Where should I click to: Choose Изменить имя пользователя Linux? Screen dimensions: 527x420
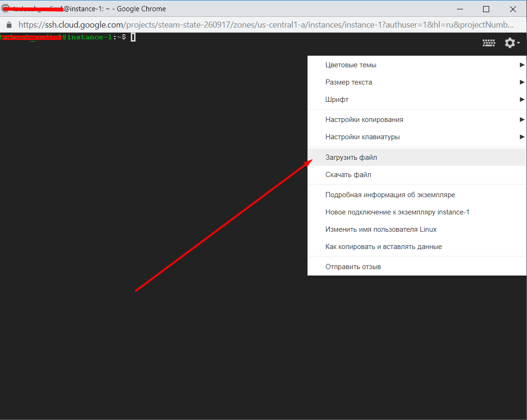point(417,229)
